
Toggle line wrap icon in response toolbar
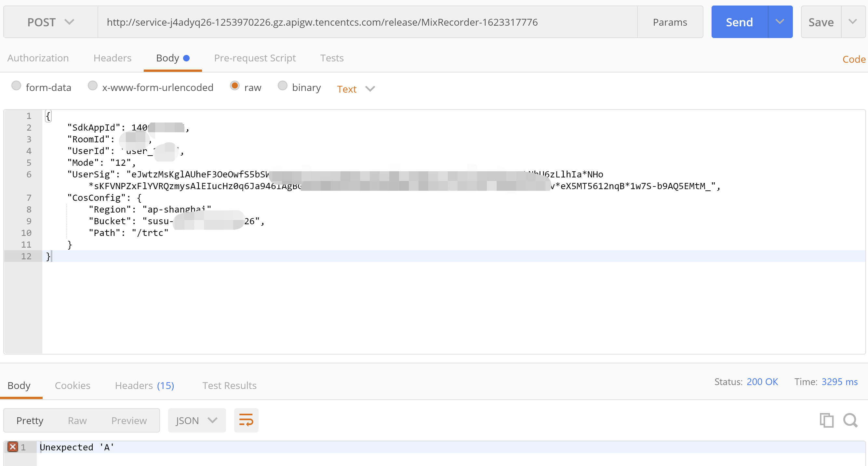[x=246, y=420]
